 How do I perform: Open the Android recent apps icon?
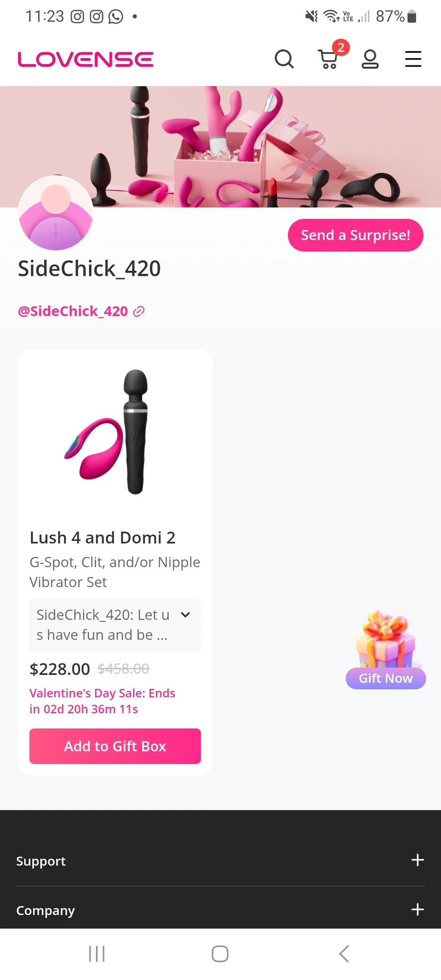click(x=97, y=954)
